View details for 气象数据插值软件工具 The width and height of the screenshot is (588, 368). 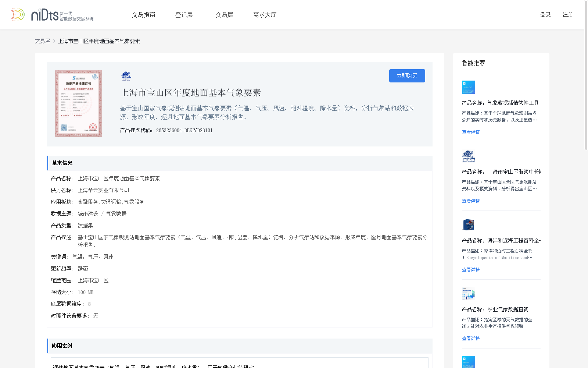point(471,132)
